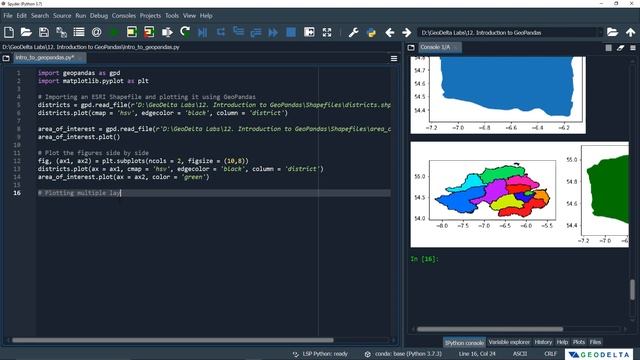Open the @ symbol finder

(96, 32)
